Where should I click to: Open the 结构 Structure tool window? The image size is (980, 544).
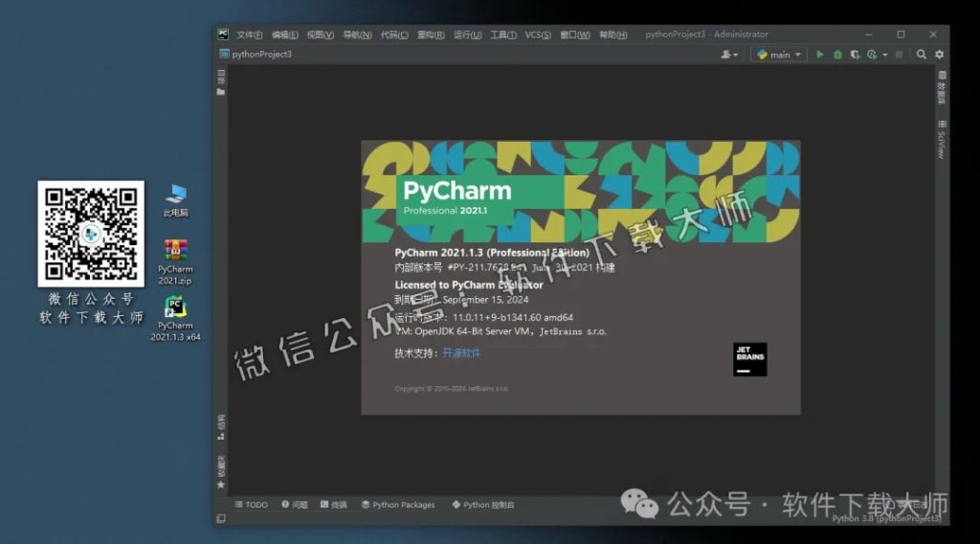coord(221,428)
